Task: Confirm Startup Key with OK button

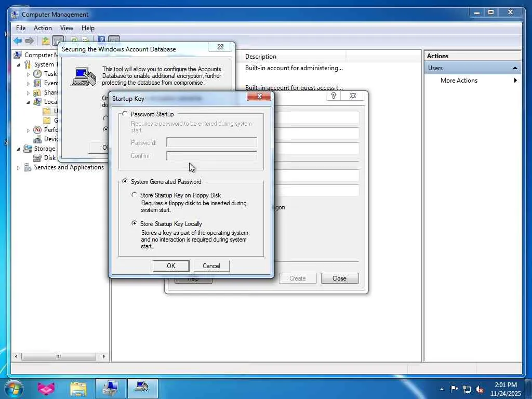Action: tap(171, 266)
